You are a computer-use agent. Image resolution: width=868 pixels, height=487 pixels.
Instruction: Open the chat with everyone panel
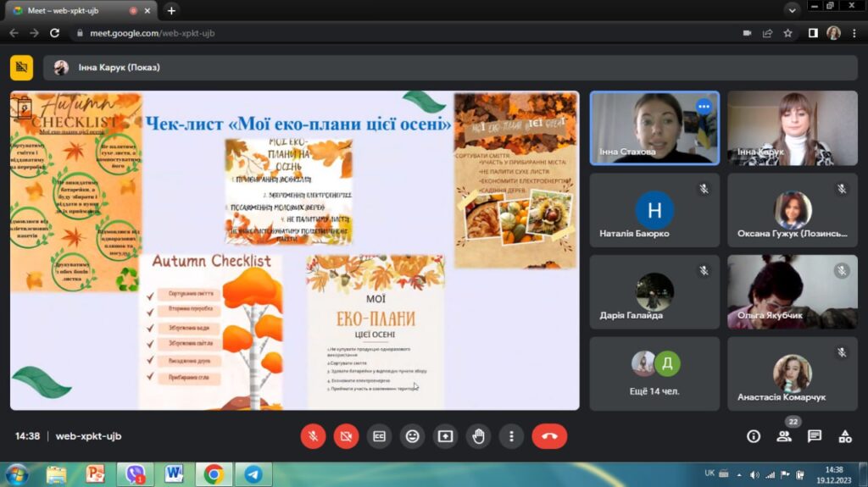(815, 436)
